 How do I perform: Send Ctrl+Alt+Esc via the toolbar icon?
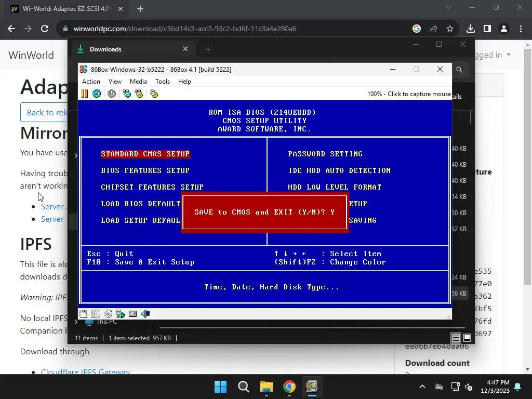coord(139,94)
